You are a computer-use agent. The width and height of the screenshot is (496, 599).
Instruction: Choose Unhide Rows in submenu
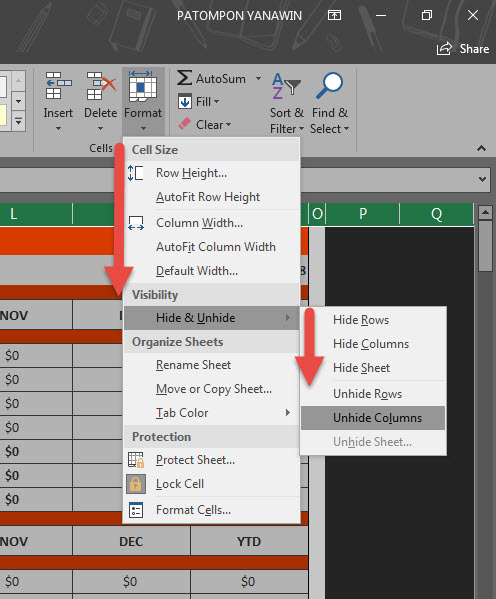[x=373, y=394]
